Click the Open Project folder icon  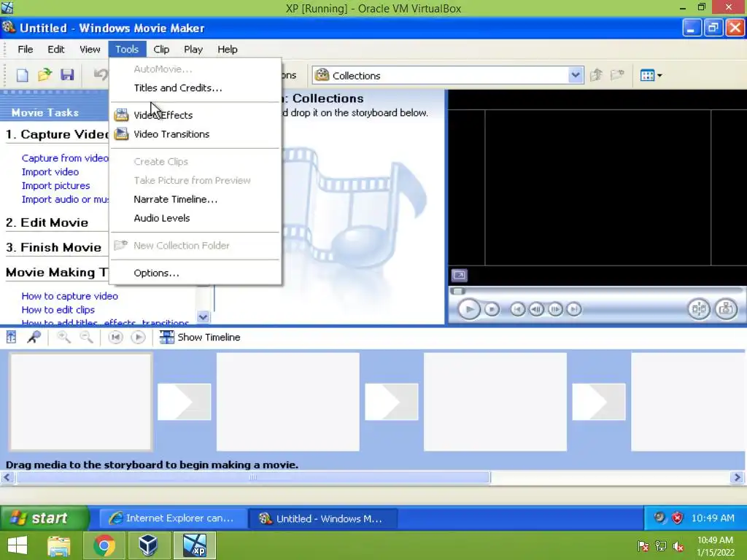(x=44, y=75)
